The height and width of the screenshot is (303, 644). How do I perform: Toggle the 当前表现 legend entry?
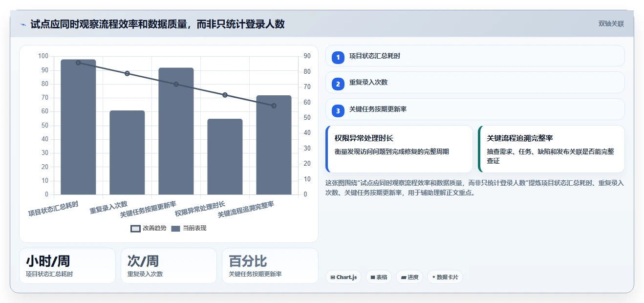[x=189, y=228]
